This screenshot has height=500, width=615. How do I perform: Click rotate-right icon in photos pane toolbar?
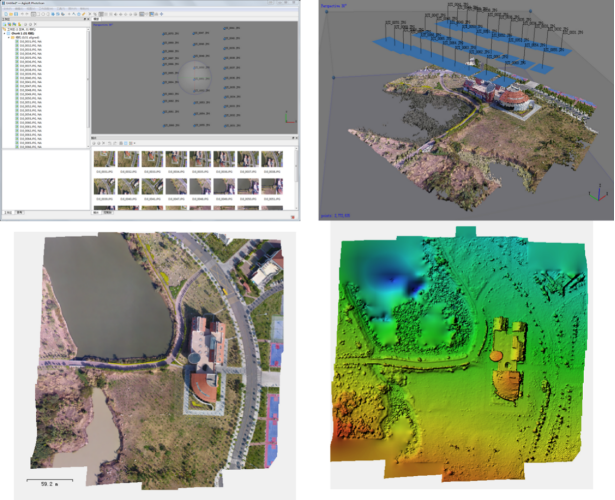[115, 143]
